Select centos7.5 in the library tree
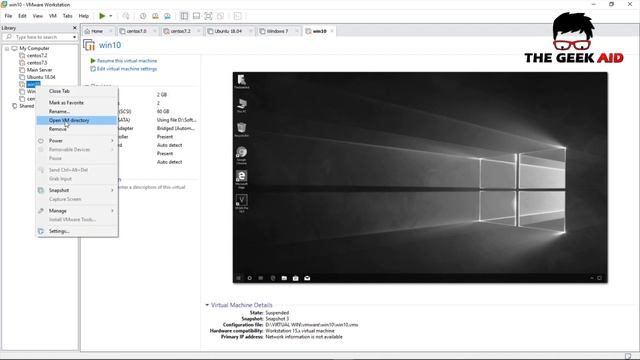The width and height of the screenshot is (640, 360). coord(37,62)
